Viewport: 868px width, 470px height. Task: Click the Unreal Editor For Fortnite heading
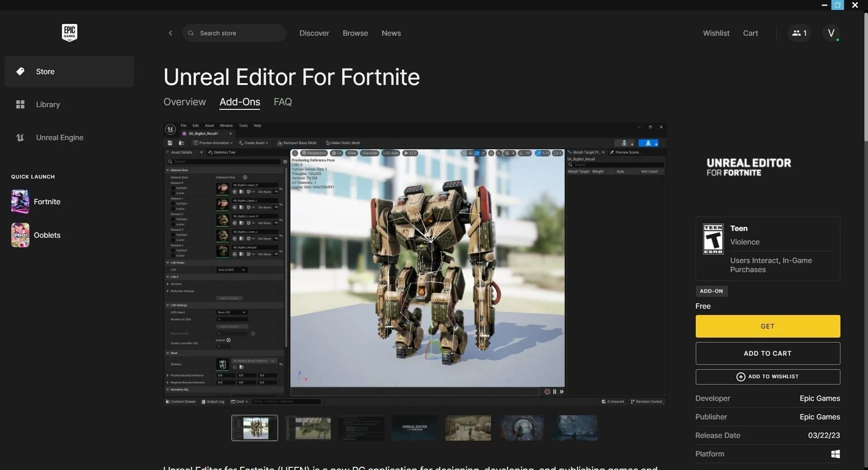(x=292, y=77)
